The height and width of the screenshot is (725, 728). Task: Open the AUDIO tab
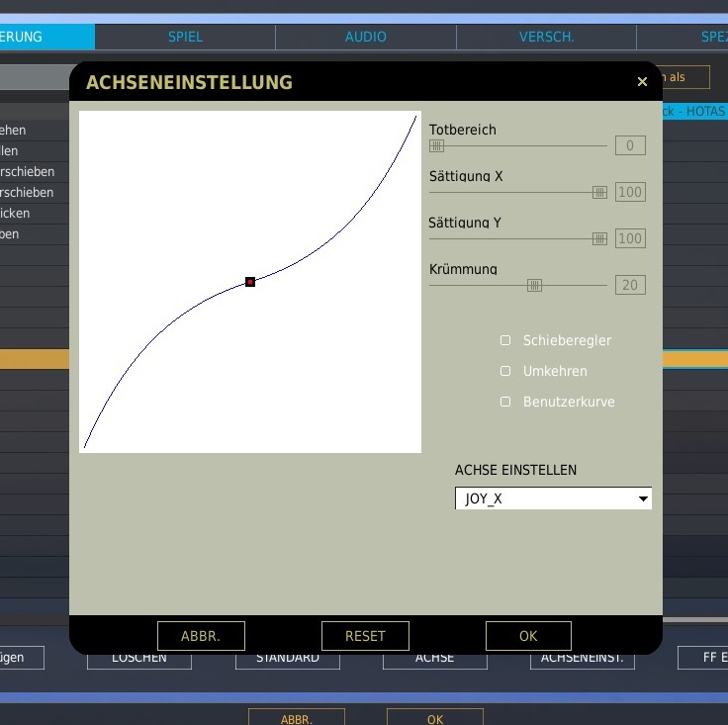click(366, 37)
